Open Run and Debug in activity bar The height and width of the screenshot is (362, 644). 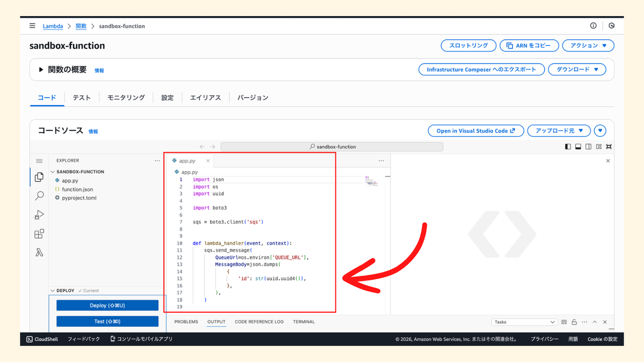point(39,215)
